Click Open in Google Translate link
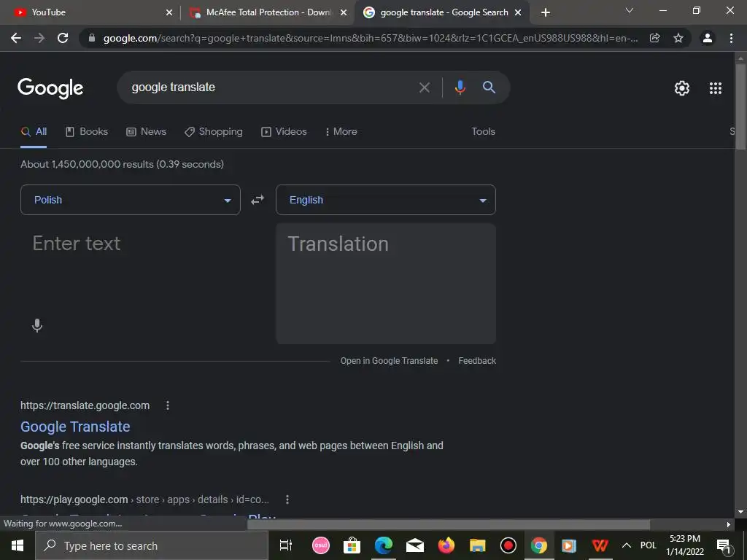747x560 pixels. pos(389,361)
